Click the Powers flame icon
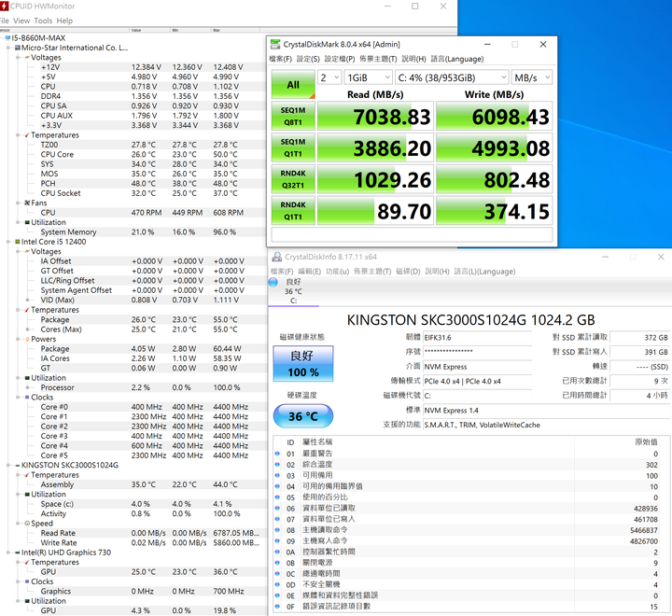 point(27,339)
